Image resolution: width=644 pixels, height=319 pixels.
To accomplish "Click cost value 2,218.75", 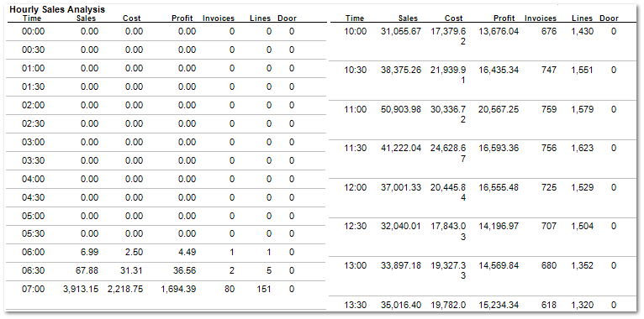I will click(x=125, y=289).
